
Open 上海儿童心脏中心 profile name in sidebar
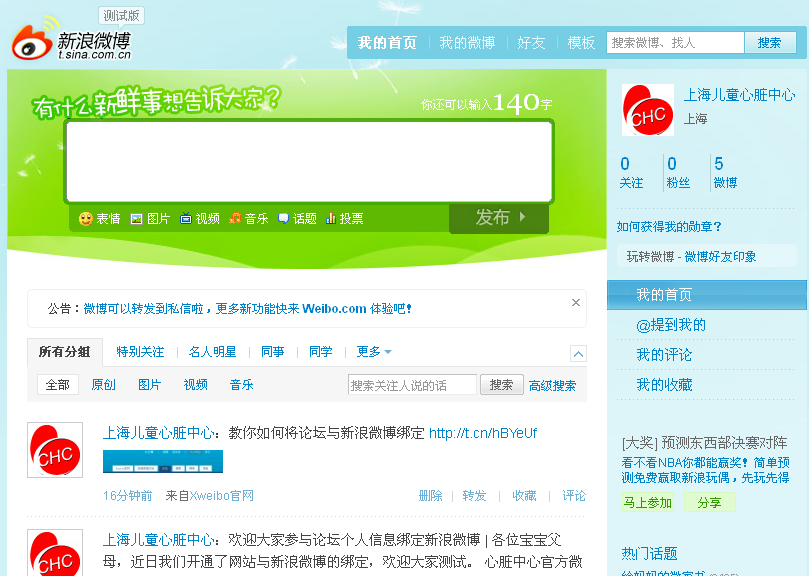click(739, 95)
